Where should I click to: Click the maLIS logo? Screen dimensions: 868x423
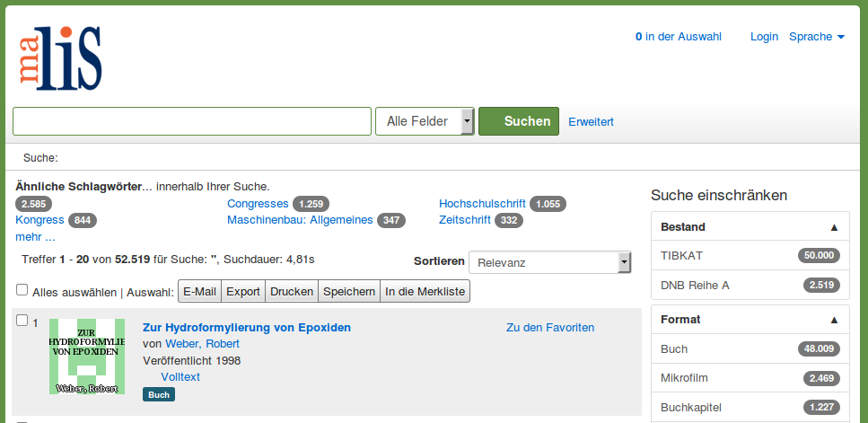59,58
